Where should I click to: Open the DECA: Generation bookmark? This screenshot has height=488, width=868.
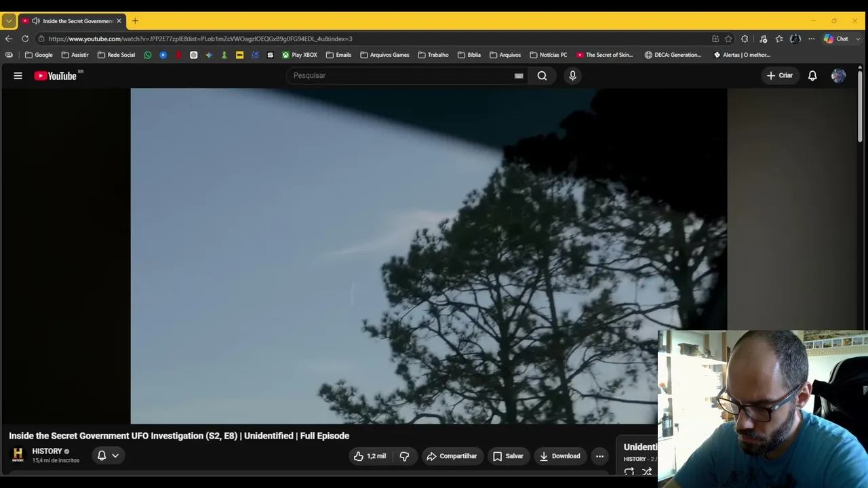[x=673, y=55]
